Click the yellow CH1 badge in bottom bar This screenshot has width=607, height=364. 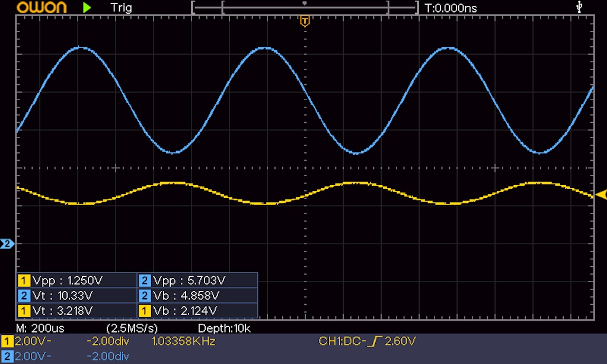pos(7,342)
